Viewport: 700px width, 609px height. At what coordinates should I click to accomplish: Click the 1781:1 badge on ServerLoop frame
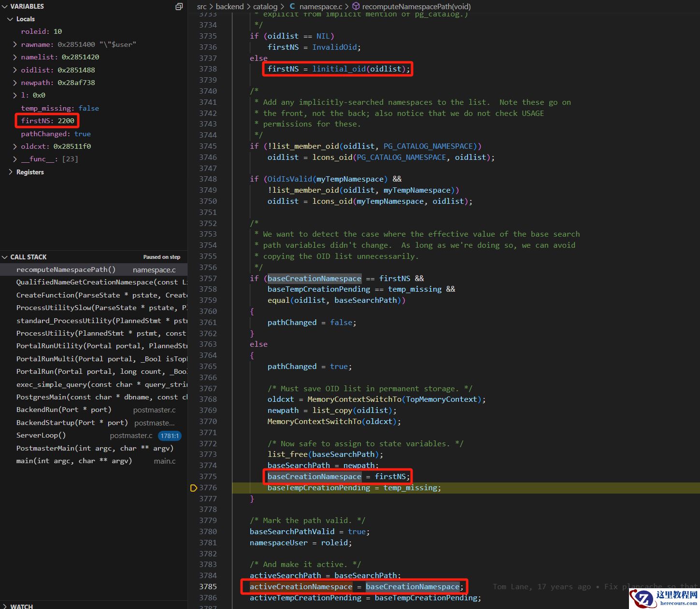point(170,436)
